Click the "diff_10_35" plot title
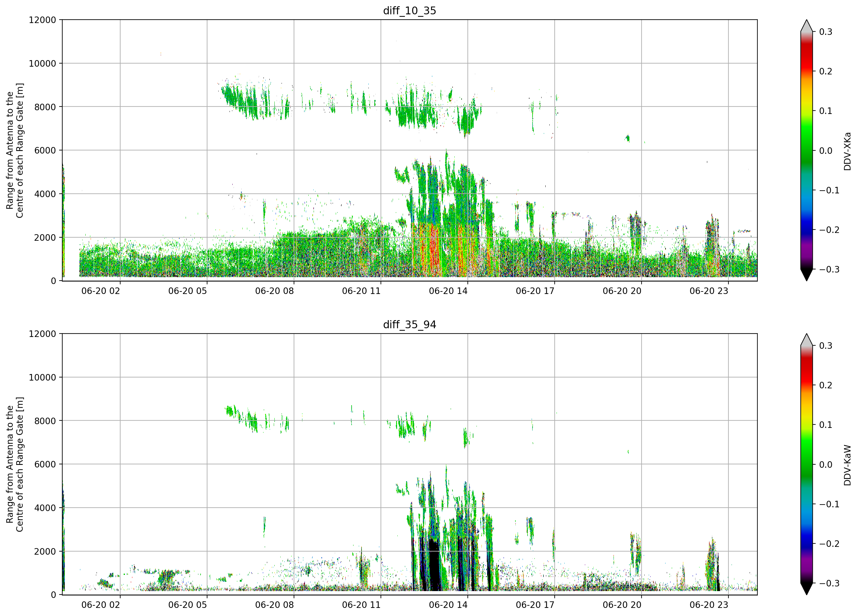Image resolution: width=858 pixels, height=616 pixels. [x=409, y=11]
